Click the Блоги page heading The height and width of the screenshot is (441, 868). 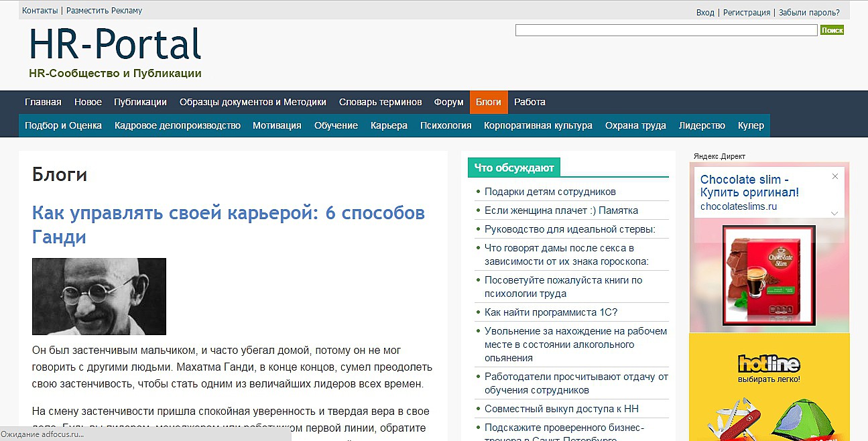tap(60, 175)
